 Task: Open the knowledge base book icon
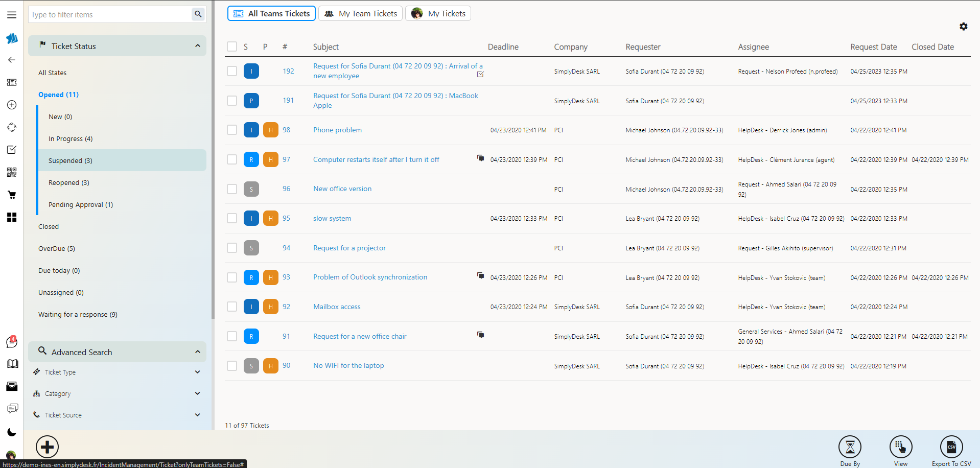11,364
